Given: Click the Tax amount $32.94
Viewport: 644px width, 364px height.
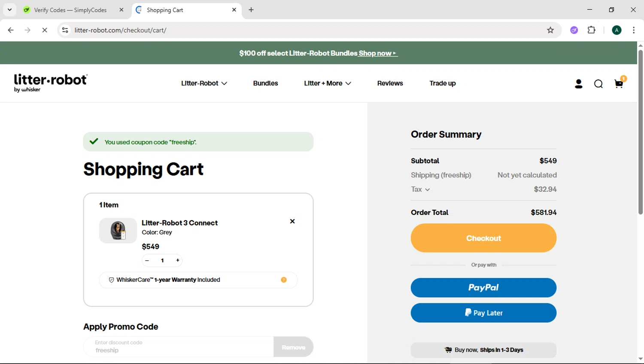Looking at the screenshot, I should (x=545, y=190).
